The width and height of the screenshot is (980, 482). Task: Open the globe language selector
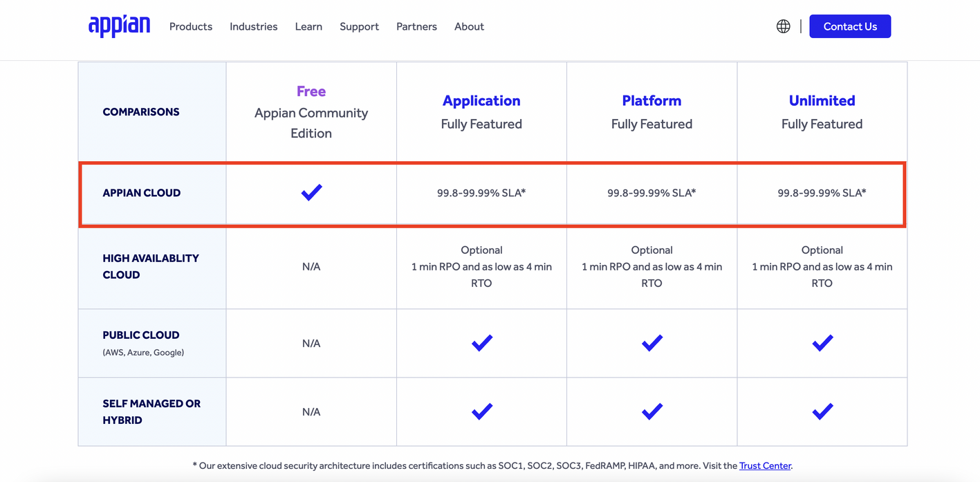(x=783, y=26)
